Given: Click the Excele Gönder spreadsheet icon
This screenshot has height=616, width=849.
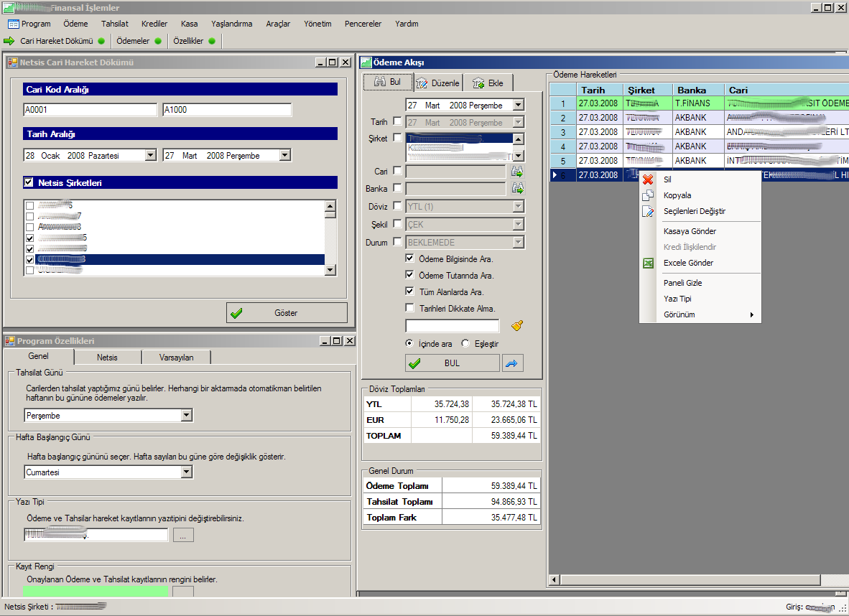Looking at the screenshot, I should (x=648, y=263).
